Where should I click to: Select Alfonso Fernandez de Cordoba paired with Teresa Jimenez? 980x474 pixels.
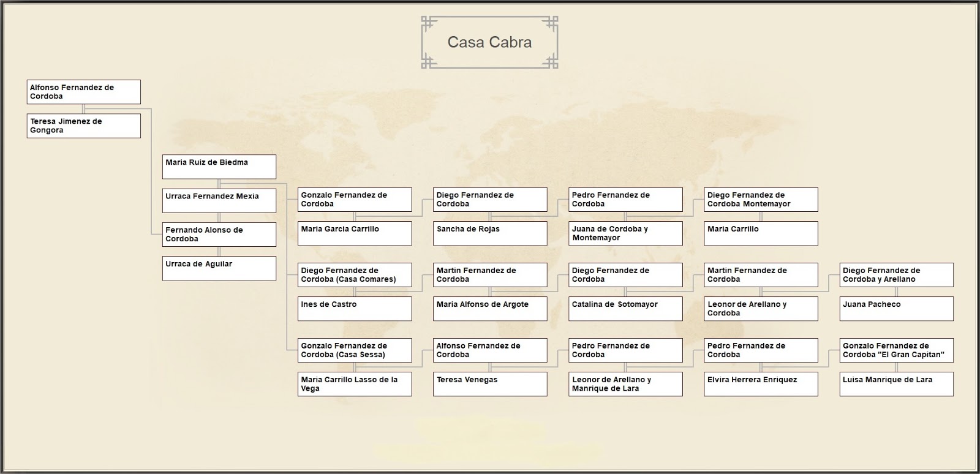[x=84, y=92]
